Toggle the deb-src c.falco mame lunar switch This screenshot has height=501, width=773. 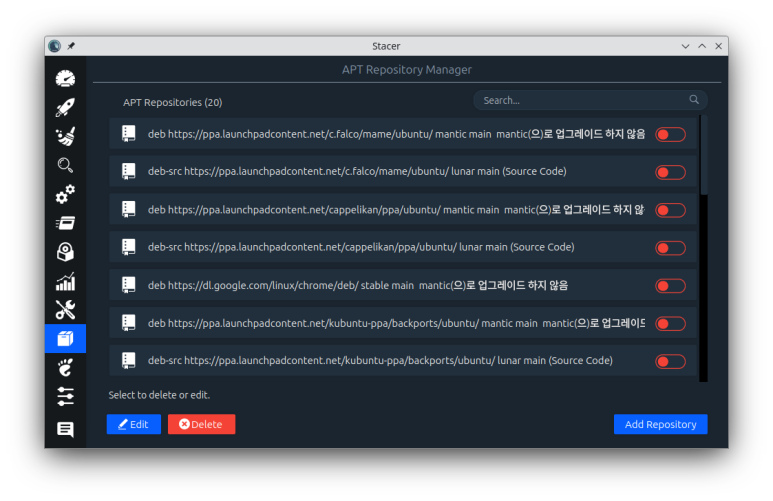670,172
